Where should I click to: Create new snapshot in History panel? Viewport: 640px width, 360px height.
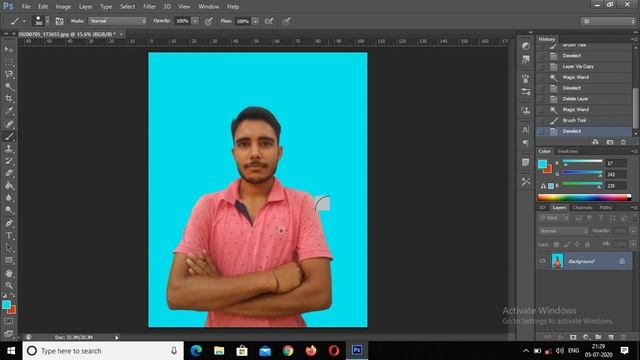(610, 142)
